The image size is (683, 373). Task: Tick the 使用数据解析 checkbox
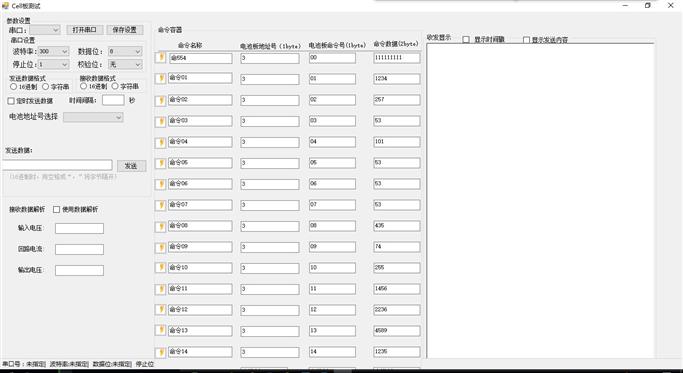point(56,210)
